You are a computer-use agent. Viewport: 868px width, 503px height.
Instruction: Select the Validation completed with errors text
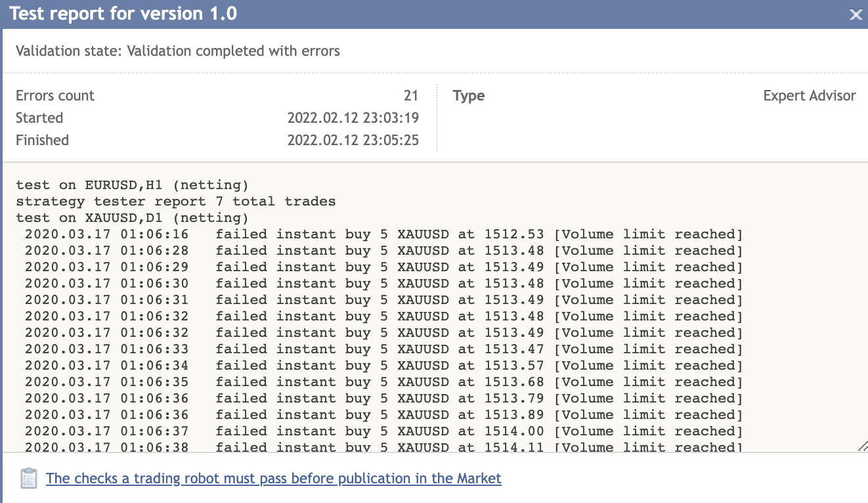[233, 51]
